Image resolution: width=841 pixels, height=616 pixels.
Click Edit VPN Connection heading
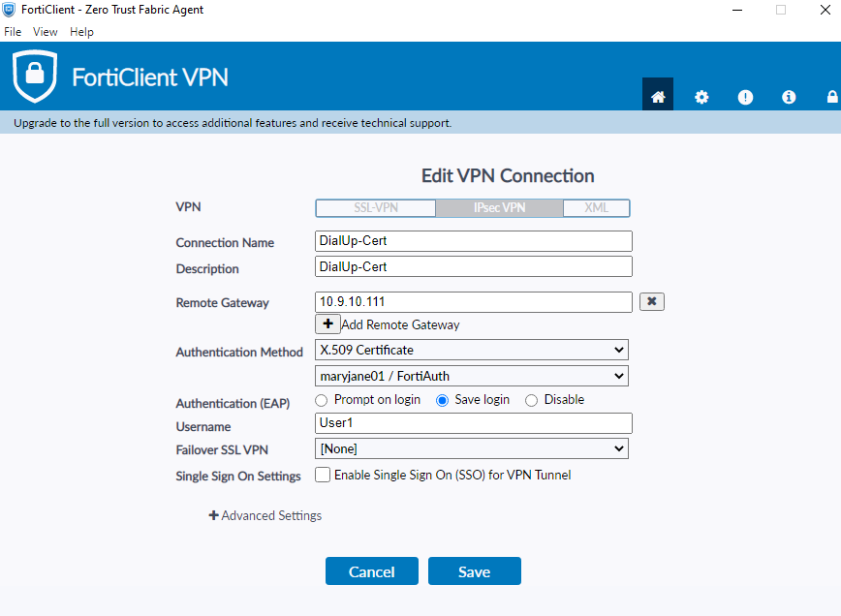508,176
